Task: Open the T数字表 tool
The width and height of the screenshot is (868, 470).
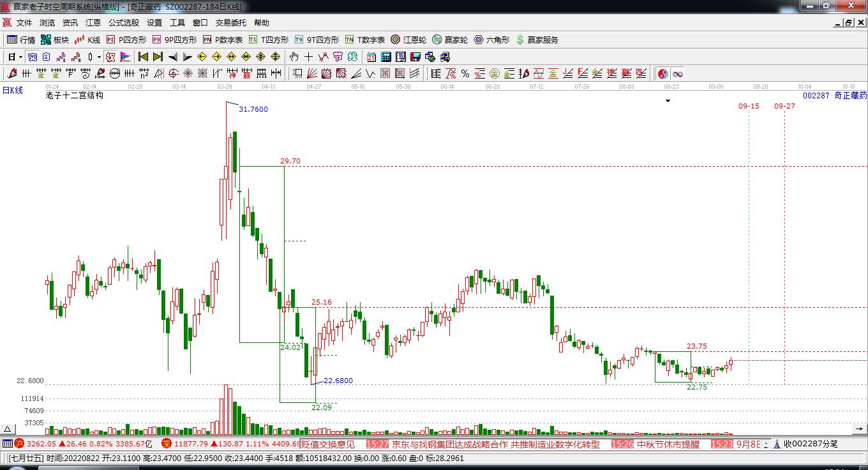Action: click(364, 40)
